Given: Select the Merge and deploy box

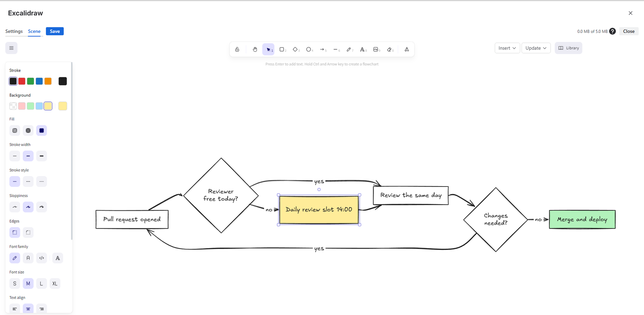Looking at the screenshot, I should pyautogui.click(x=582, y=219).
